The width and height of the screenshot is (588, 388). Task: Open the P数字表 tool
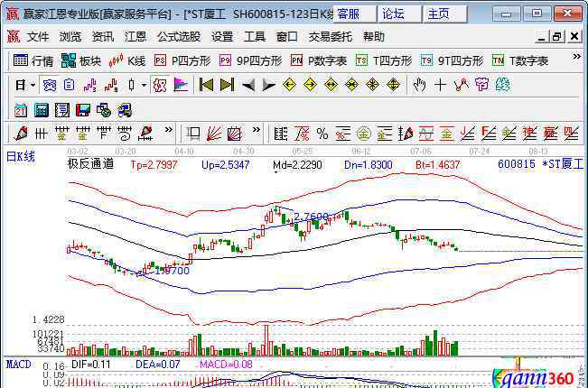click(x=319, y=60)
